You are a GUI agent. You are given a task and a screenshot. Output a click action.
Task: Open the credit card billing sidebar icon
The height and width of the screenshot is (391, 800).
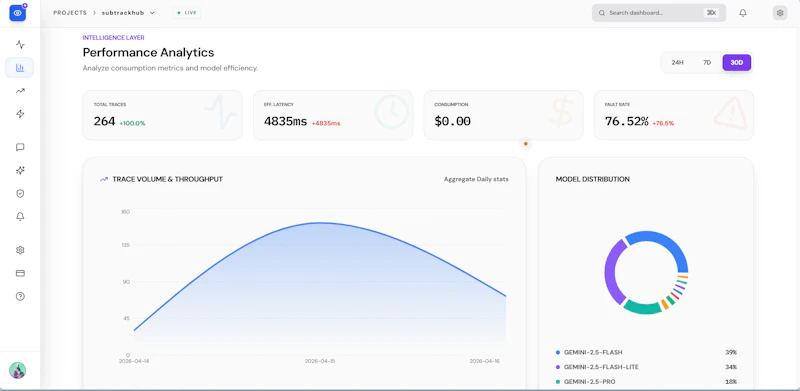[x=20, y=273]
